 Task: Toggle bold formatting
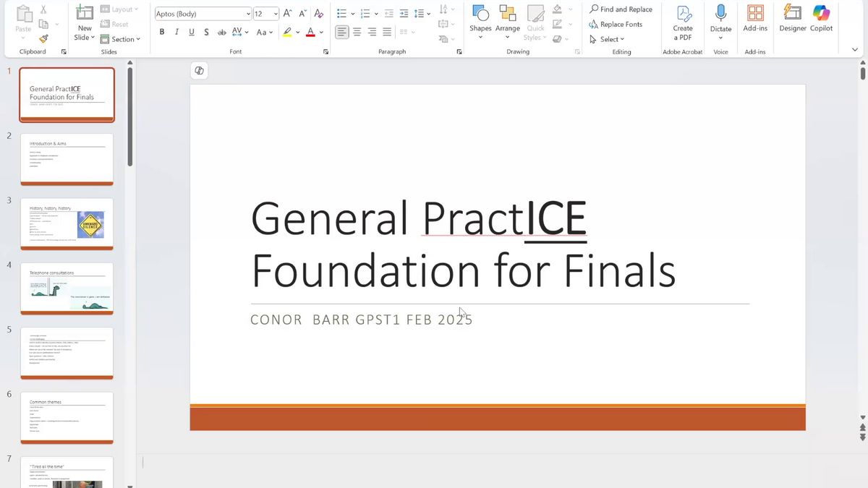[x=161, y=32]
